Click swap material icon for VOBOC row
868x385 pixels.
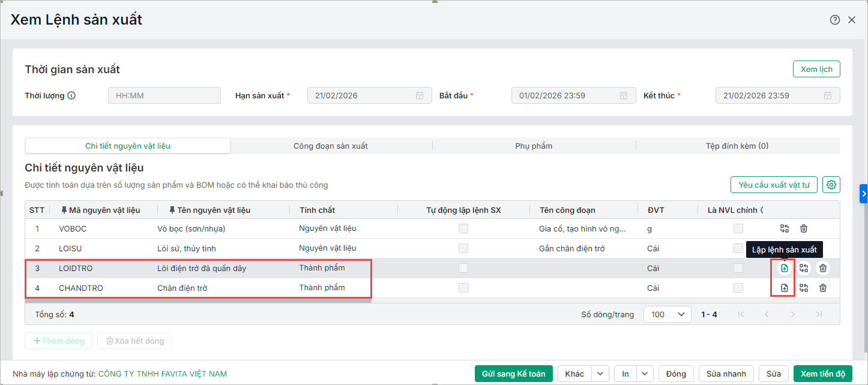point(784,228)
